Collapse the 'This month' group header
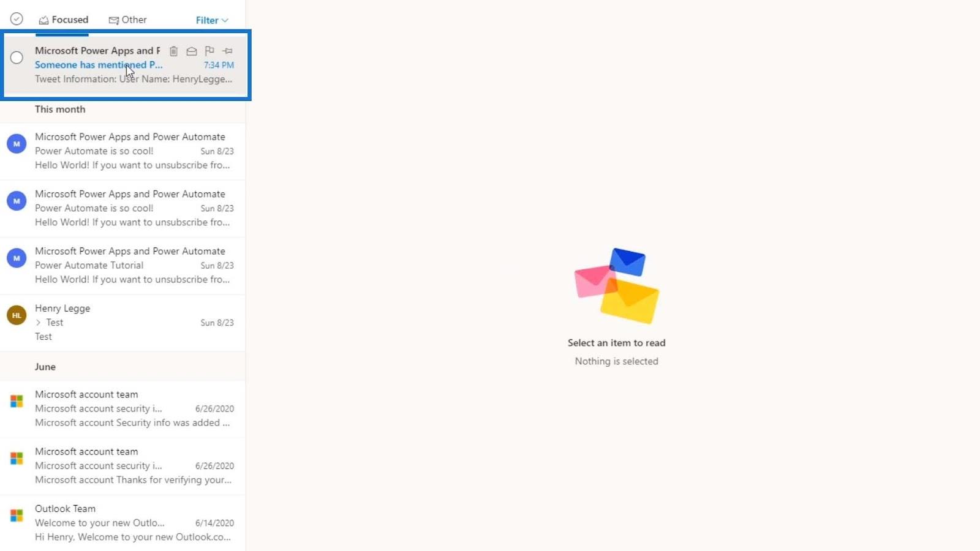 [123, 110]
